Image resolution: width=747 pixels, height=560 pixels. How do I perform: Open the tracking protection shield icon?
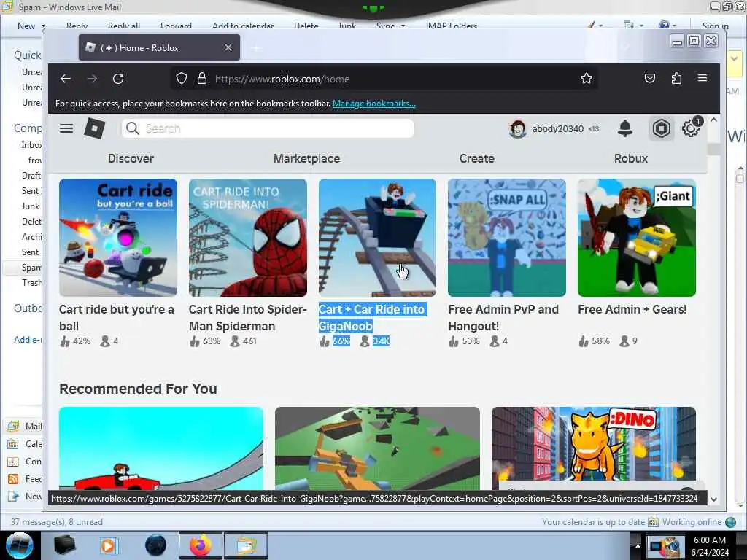click(x=182, y=79)
